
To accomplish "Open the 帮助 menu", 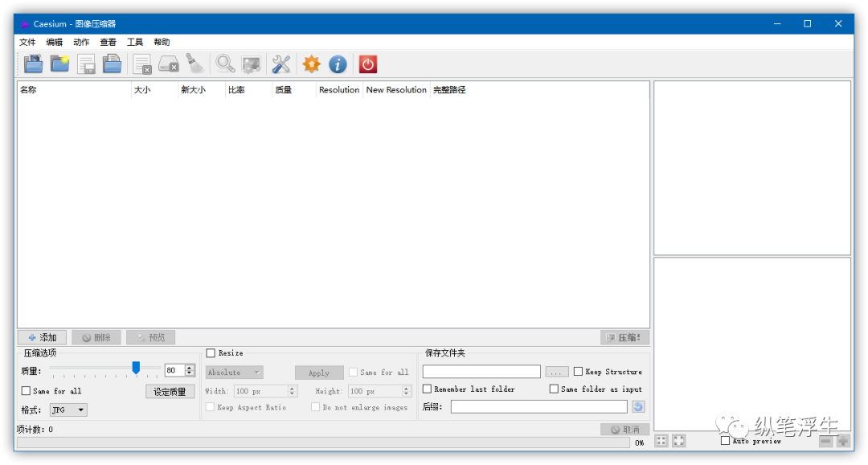I will tap(162, 42).
